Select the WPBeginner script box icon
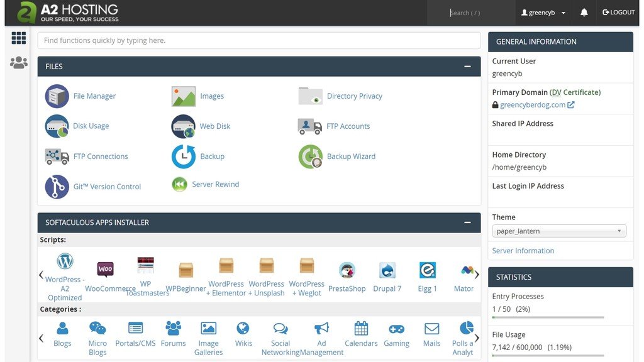This screenshot has height=362, width=644. tap(186, 270)
